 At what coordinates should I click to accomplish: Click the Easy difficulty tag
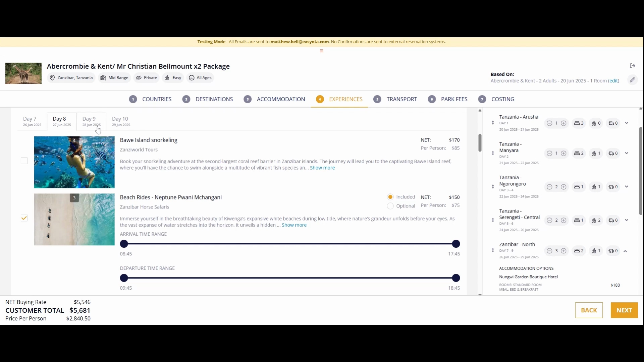point(173,78)
